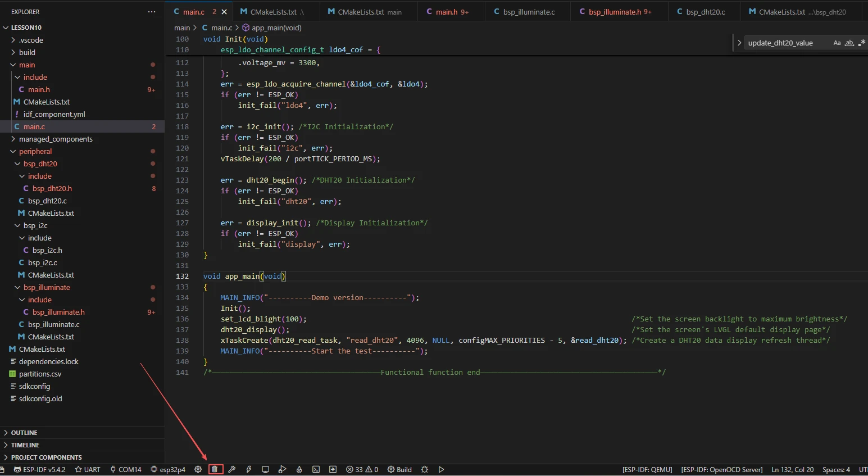
Task: Open partitions.csv in the Explorer
Action: tap(40, 374)
